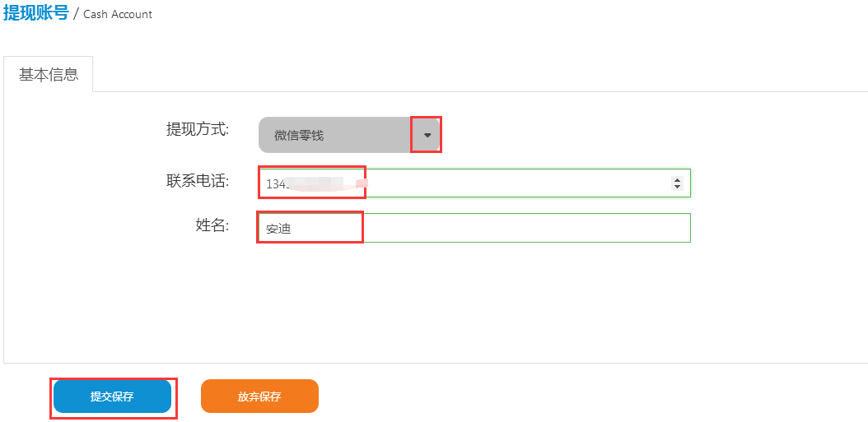Viewport: 868px width, 422px height.
Task: Click the 提现方式 field label
Action: 198,129
